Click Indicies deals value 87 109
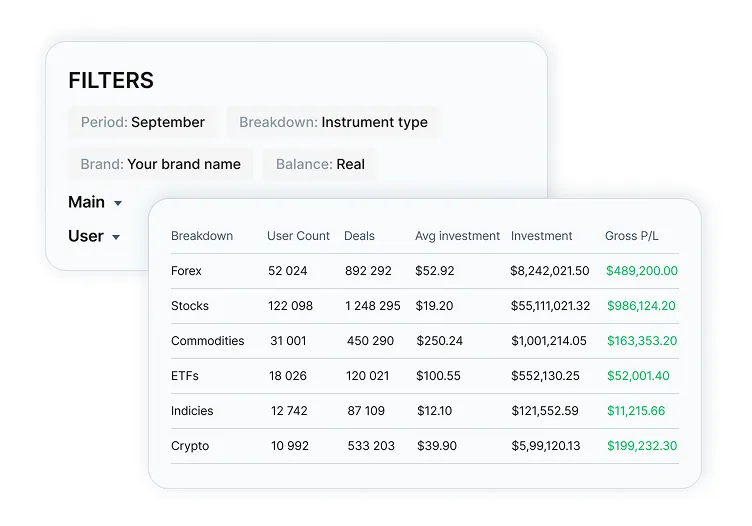This screenshot has width=752, height=526. (x=366, y=411)
